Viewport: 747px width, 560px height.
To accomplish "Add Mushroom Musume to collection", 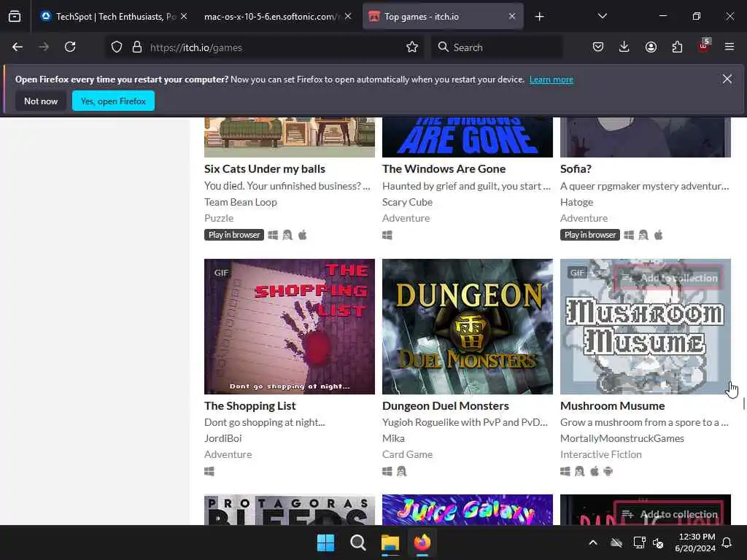I will pyautogui.click(x=670, y=278).
